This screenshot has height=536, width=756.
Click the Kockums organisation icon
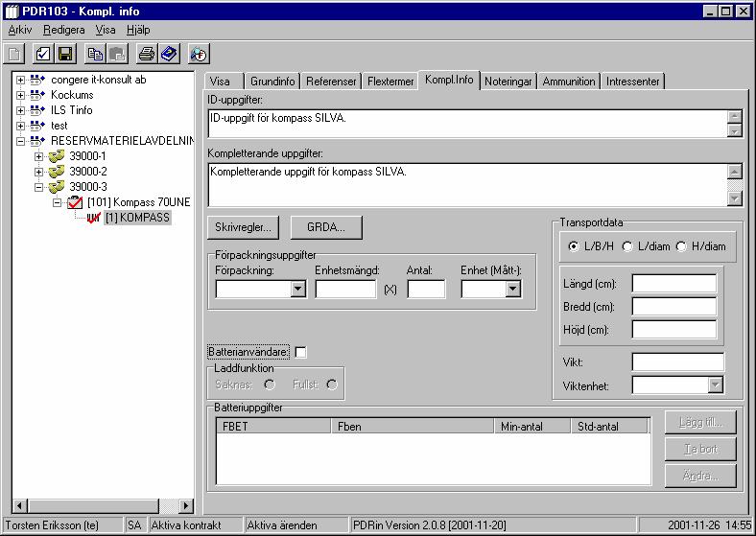(37, 95)
